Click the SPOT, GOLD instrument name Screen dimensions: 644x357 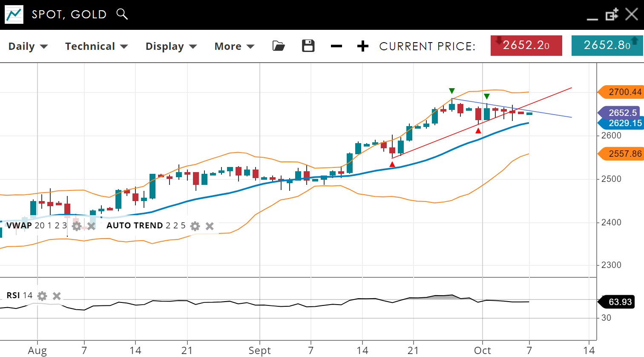(69, 14)
